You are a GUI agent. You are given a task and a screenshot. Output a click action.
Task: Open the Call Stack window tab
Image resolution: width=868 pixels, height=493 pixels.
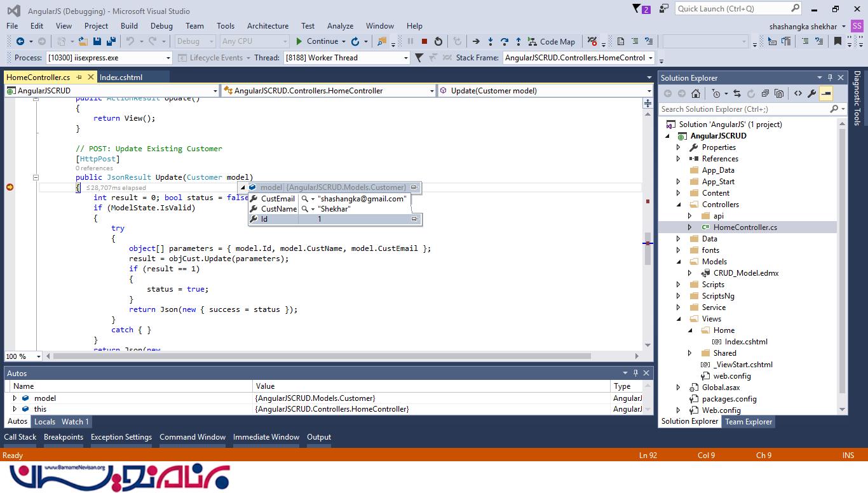tap(20, 437)
